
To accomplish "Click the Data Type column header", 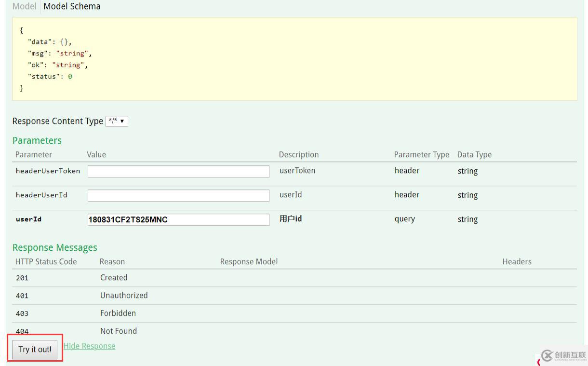I will [474, 155].
